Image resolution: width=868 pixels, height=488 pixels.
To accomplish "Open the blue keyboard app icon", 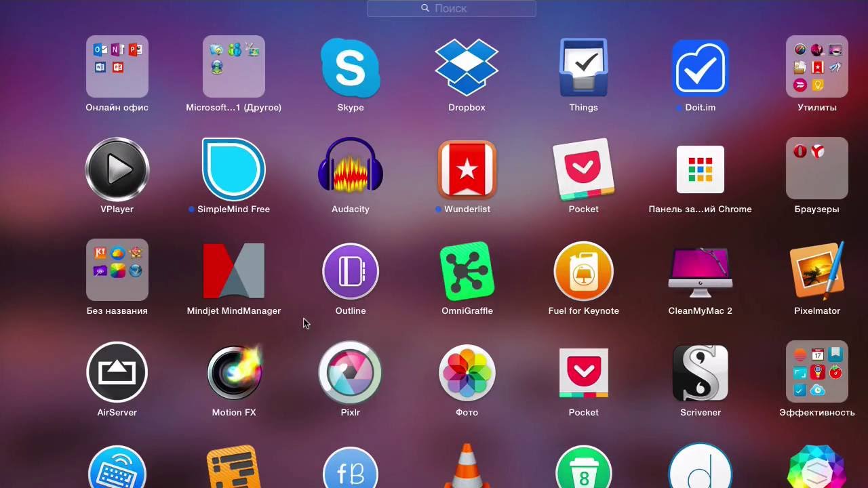I will click(117, 466).
